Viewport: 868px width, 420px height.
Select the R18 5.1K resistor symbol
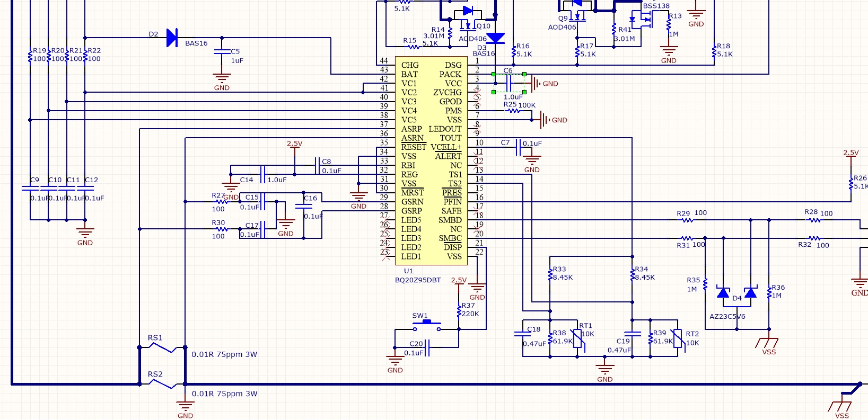(x=714, y=51)
